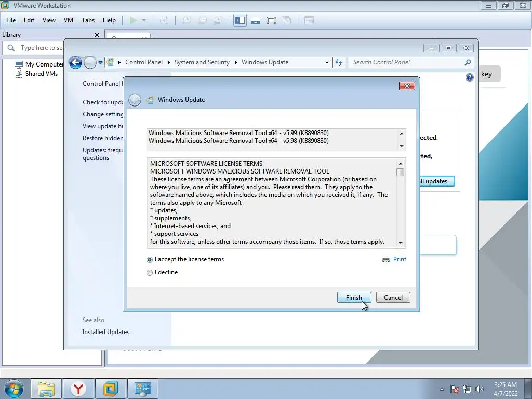This screenshot has width=532, height=399.
Task: Click the printer icon beside Print
Action: 386,260
